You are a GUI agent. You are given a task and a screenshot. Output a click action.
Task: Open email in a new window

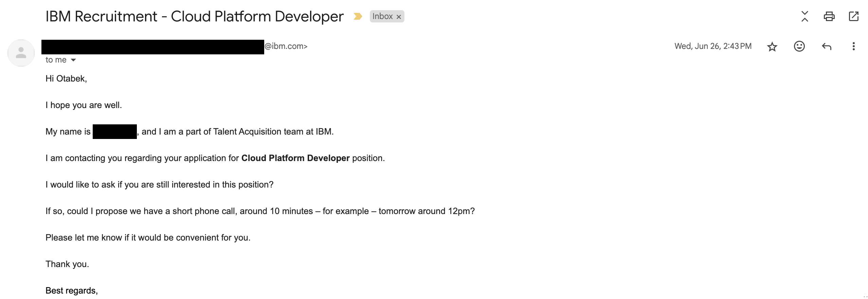pyautogui.click(x=853, y=16)
